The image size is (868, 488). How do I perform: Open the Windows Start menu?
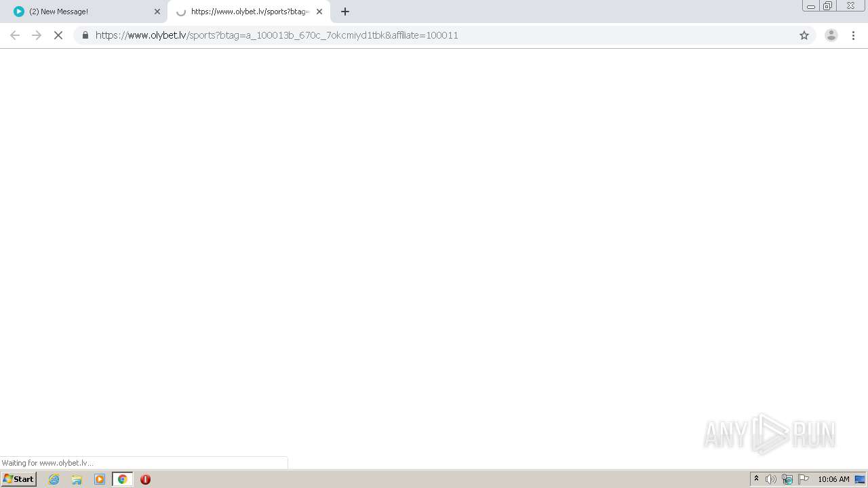point(19,479)
